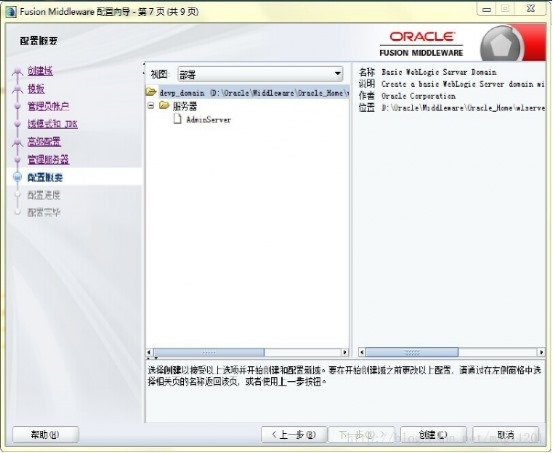Click the 创建 button

(433, 435)
